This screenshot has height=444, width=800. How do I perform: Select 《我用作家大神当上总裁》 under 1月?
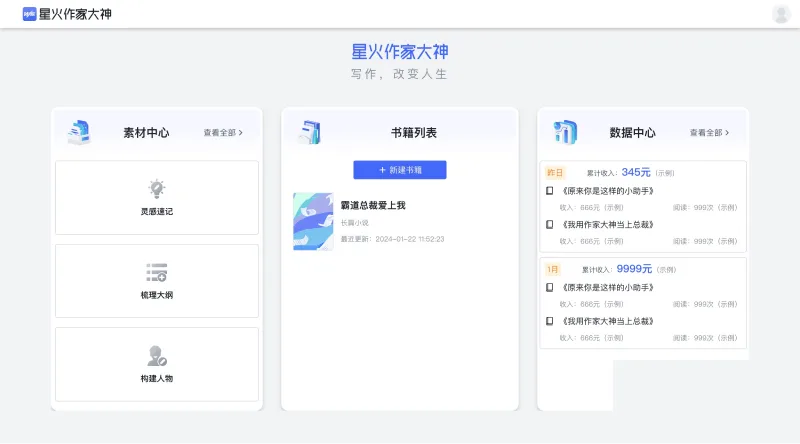pyautogui.click(x=608, y=321)
